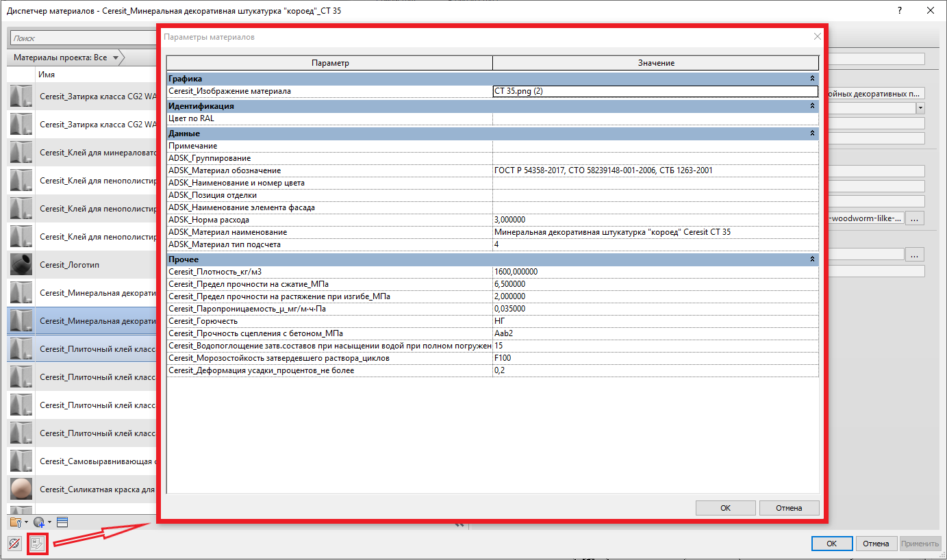Click the 'Ceresit_Водопоглощение' value 15

[x=655, y=346]
